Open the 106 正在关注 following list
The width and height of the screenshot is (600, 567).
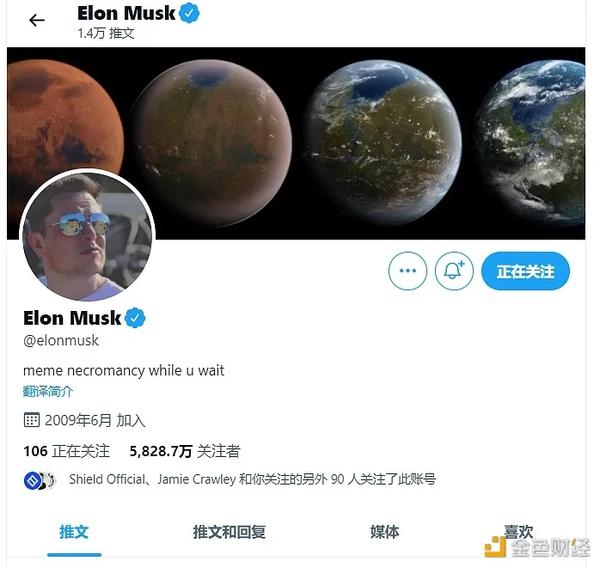click(x=67, y=451)
